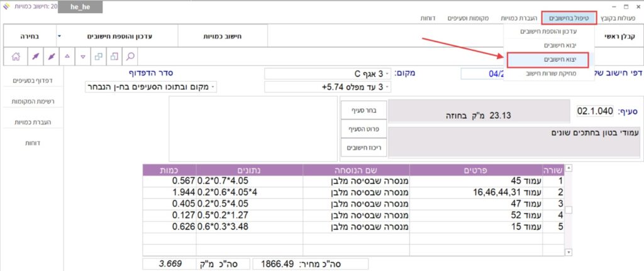This screenshot has width=644, height=271.
Task: Click the purple up triangle icon
Action: (x=67, y=56)
